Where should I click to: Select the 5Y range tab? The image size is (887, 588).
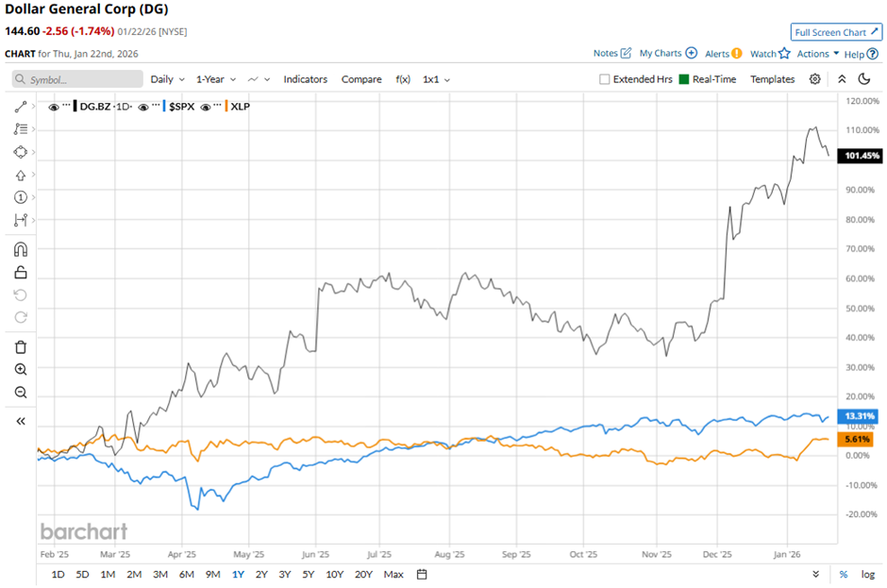coord(308,575)
